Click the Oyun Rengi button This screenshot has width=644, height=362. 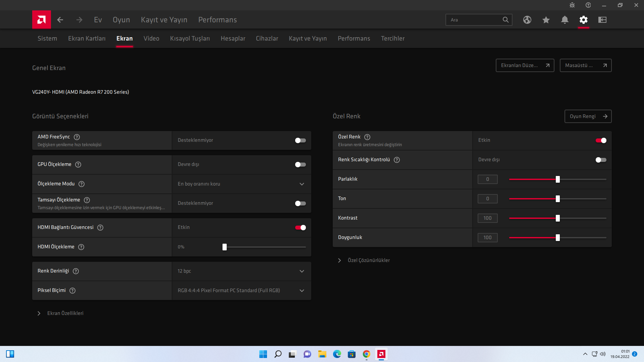point(588,116)
